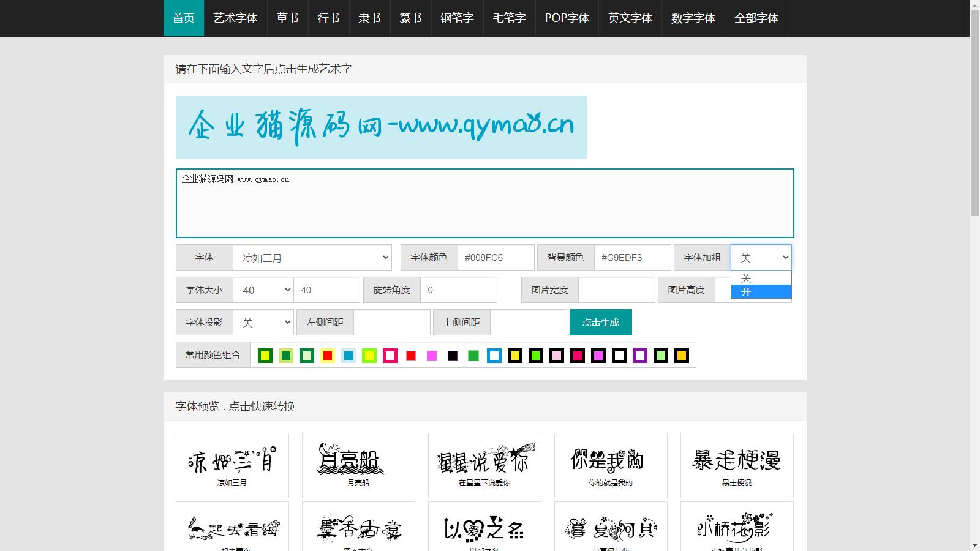
Task: Apply the green swatch with black border
Action: point(536,356)
